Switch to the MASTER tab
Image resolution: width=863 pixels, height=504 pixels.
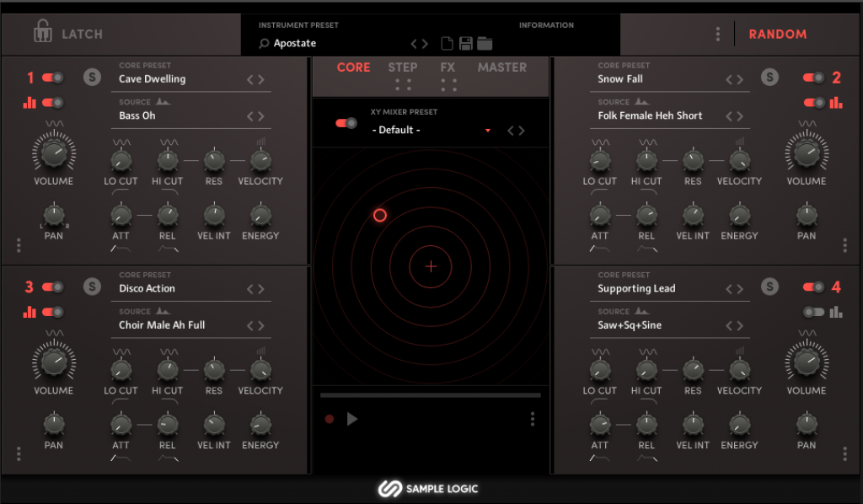(502, 67)
